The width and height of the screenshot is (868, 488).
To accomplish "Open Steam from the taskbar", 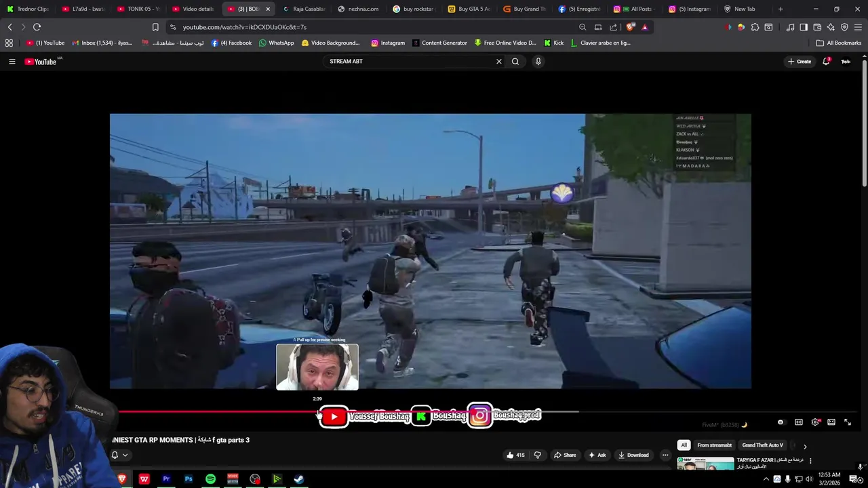I will (x=299, y=479).
